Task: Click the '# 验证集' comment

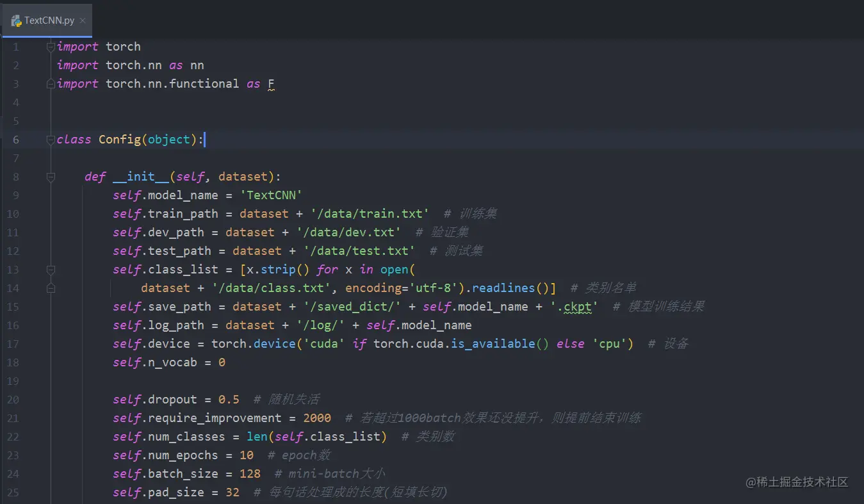Action: point(443,232)
